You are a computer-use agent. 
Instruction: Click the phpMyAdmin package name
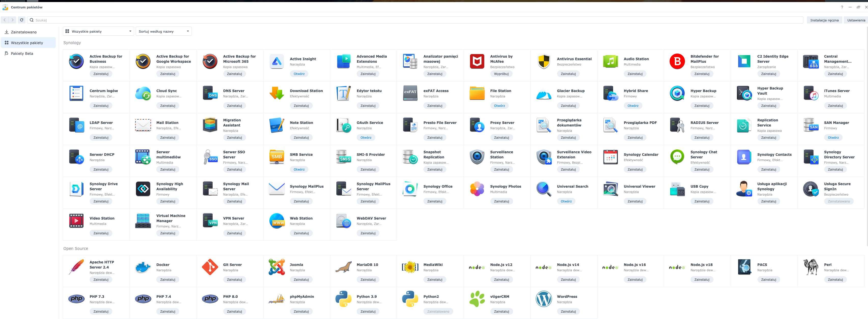click(302, 296)
